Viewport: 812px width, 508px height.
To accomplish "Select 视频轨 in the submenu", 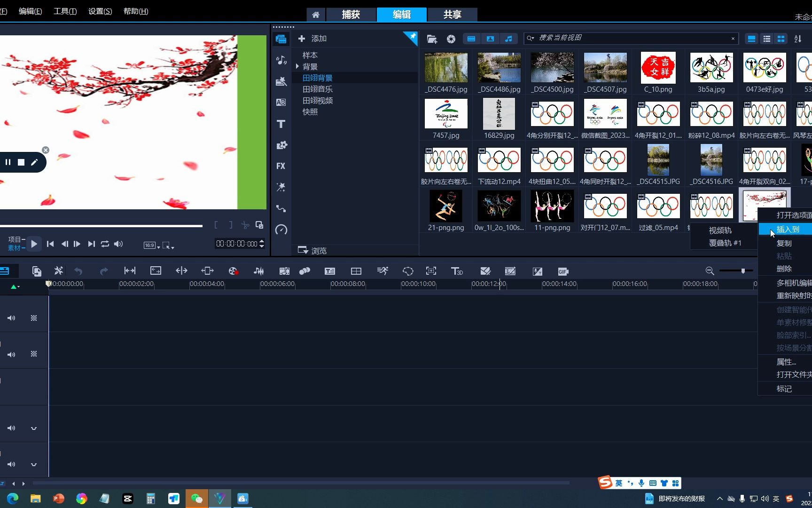I will pyautogui.click(x=720, y=230).
